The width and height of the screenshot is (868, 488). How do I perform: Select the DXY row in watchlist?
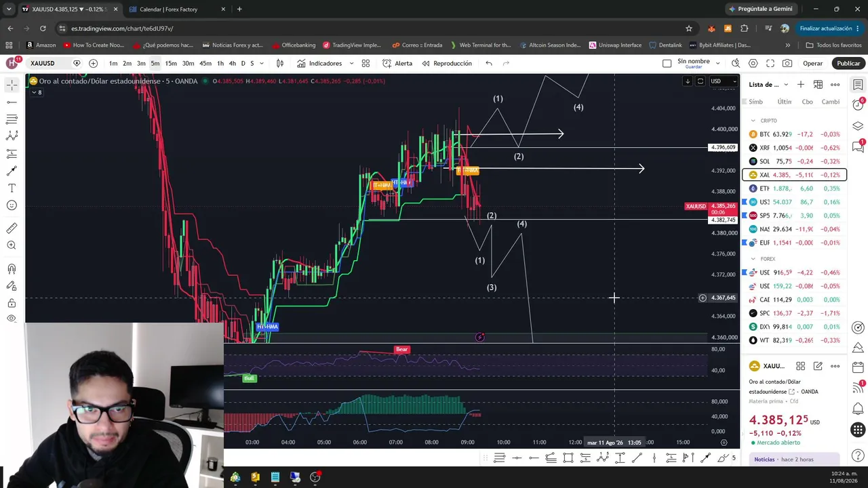795,327
